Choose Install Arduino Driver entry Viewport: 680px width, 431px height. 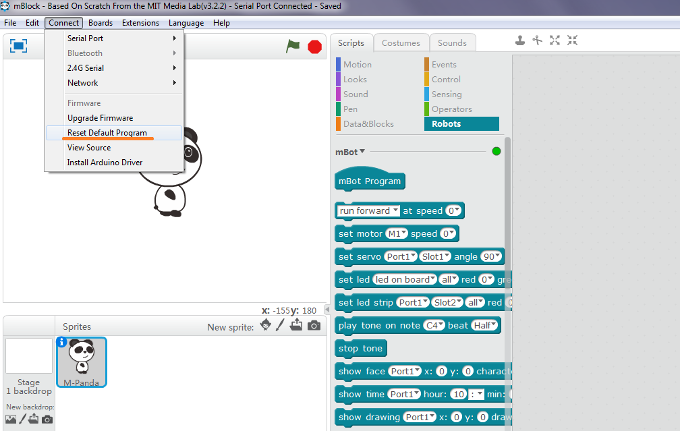114,162
